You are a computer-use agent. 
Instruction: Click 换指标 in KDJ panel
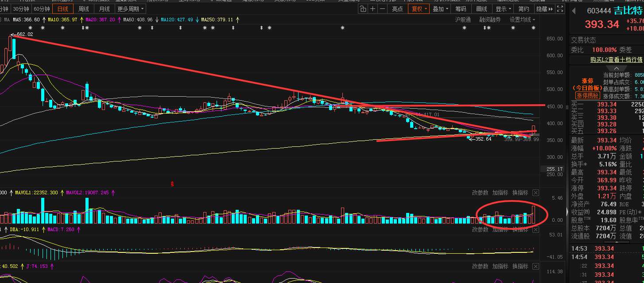point(520,266)
